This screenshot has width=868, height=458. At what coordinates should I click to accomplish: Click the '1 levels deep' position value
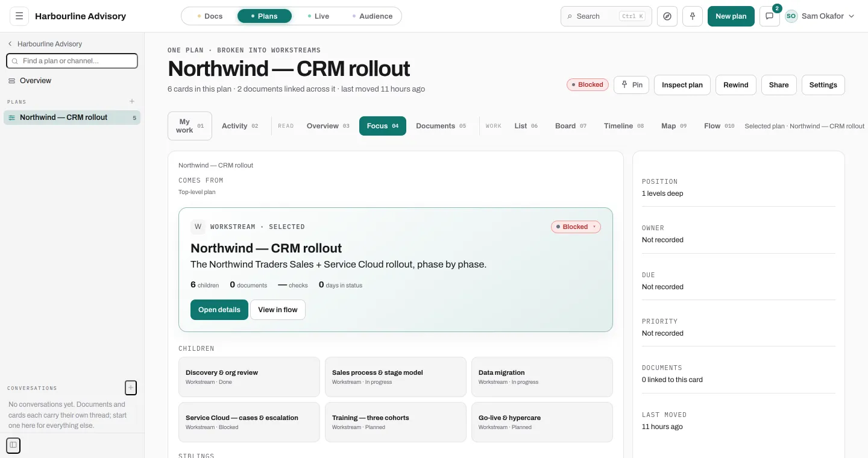tap(662, 193)
